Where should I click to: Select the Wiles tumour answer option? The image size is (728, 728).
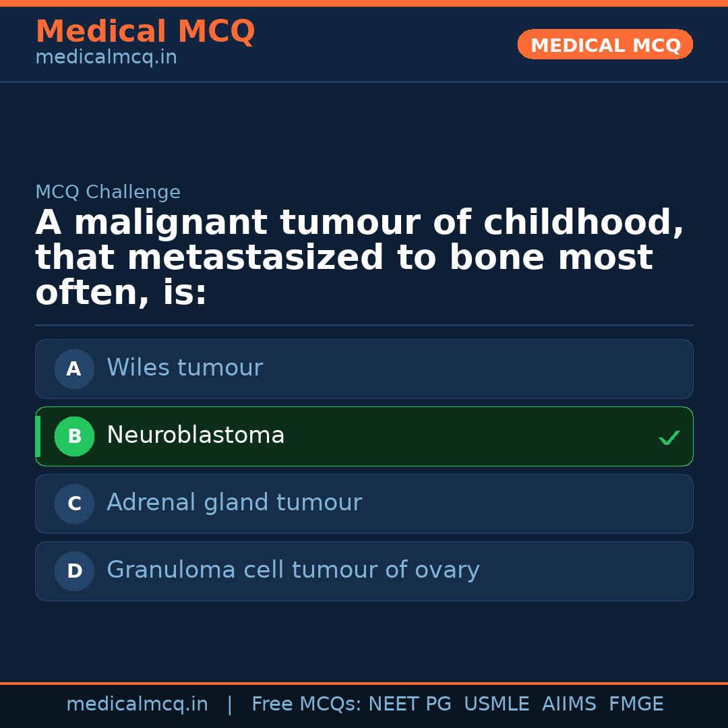tap(364, 369)
